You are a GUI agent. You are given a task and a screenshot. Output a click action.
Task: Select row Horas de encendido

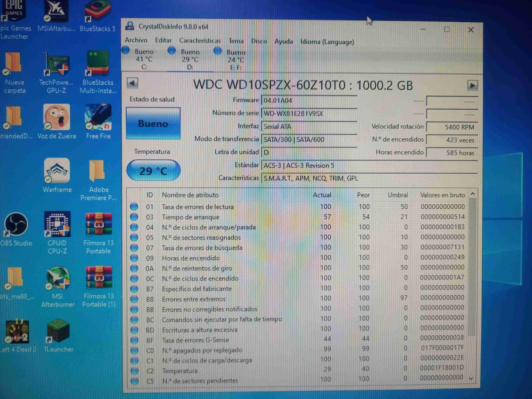298,258
